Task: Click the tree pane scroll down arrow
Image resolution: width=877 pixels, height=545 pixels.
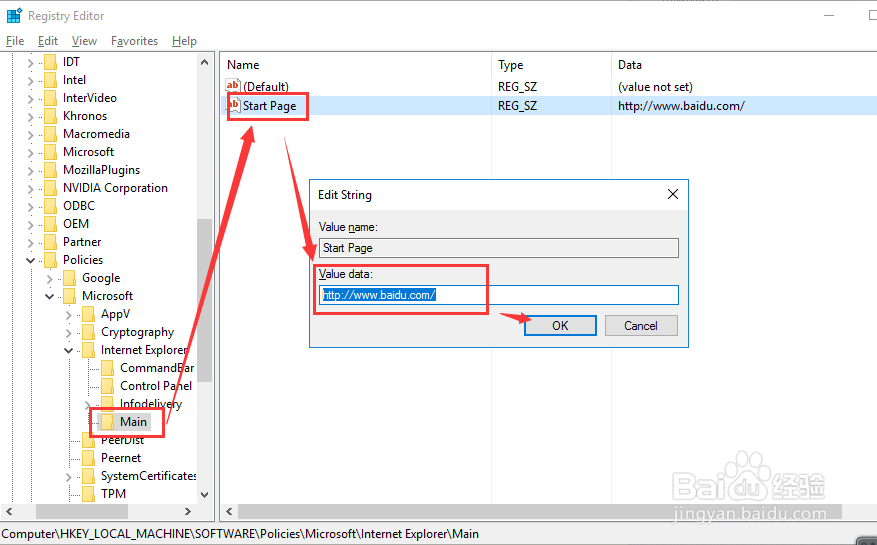Action: click(x=204, y=494)
